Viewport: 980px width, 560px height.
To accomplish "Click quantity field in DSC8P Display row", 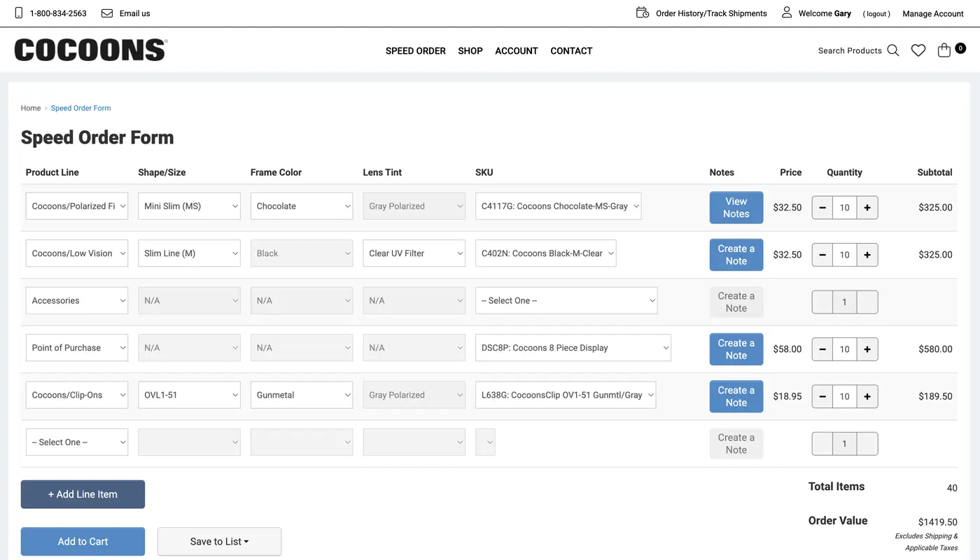I will point(845,349).
